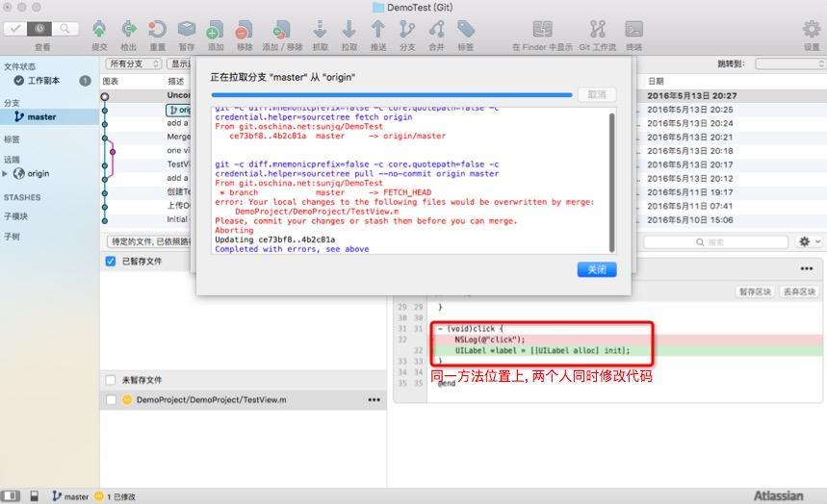Click the Tag (标签) toolbar icon
The height and width of the screenshot is (504, 827).
coord(465,30)
